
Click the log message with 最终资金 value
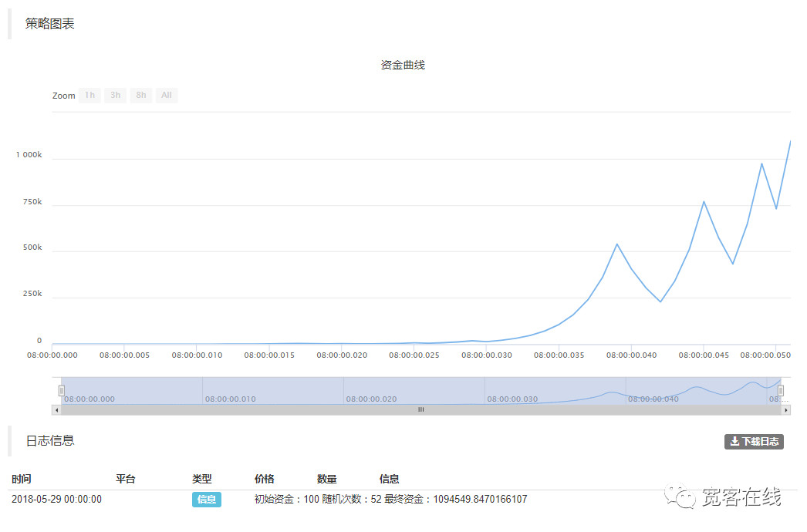[x=390, y=500]
